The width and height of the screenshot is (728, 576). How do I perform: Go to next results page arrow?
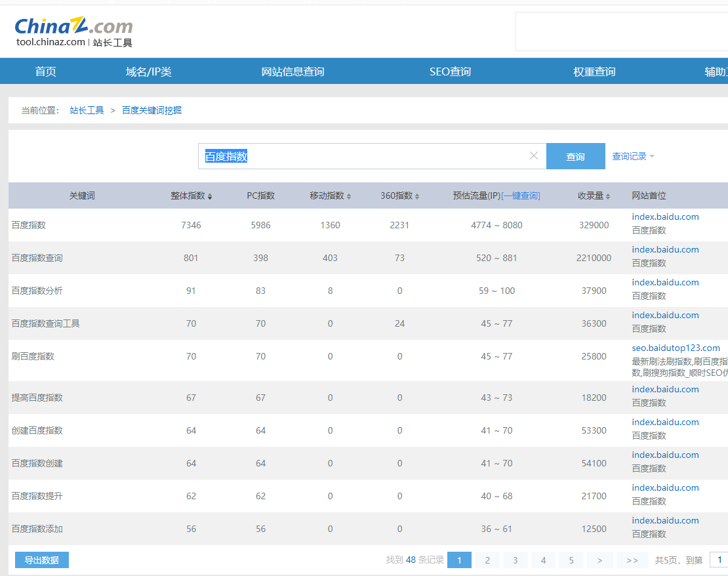tap(600, 560)
